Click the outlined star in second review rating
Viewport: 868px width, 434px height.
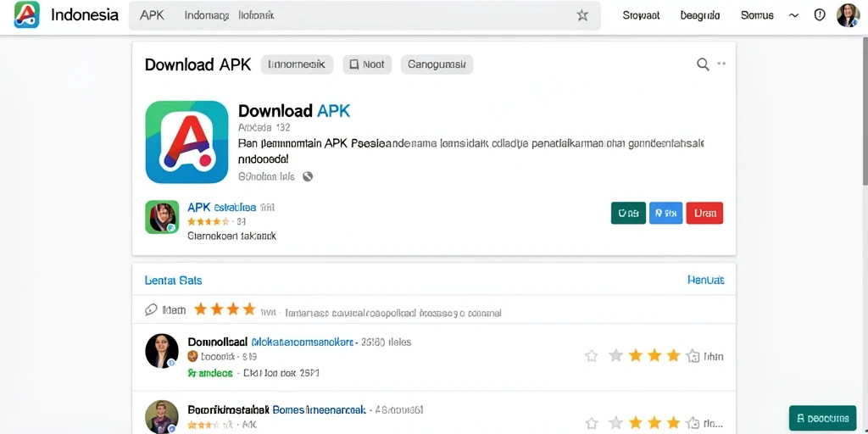(x=591, y=424)
